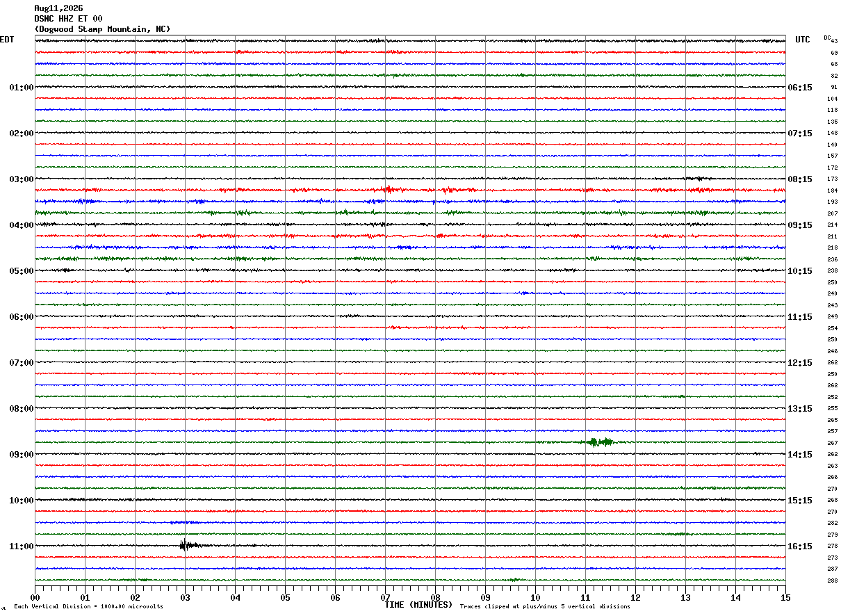Click the black seismic event at 11:00 EDT
Screen dimensions: 841x616
(188, 545)
